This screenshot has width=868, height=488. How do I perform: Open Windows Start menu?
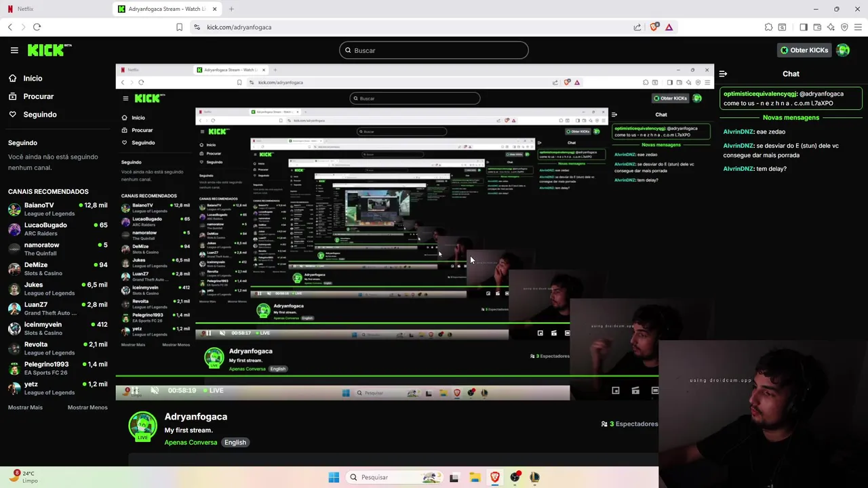point(334,477)
